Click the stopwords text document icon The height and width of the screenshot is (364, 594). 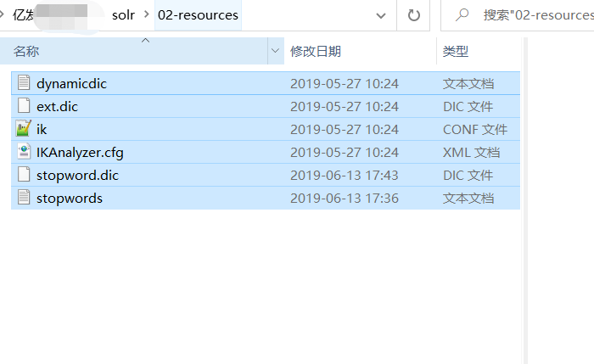point(24,198)
